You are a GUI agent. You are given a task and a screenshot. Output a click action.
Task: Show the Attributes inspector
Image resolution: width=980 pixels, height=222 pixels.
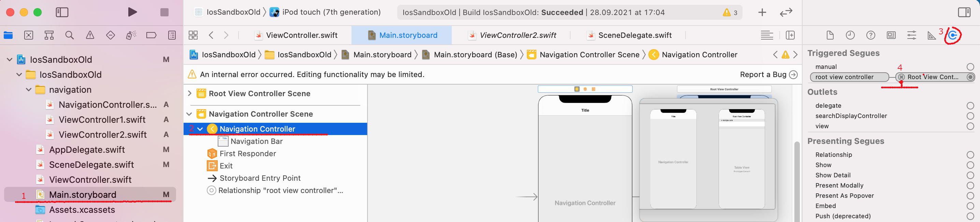(x=912, y=35)
